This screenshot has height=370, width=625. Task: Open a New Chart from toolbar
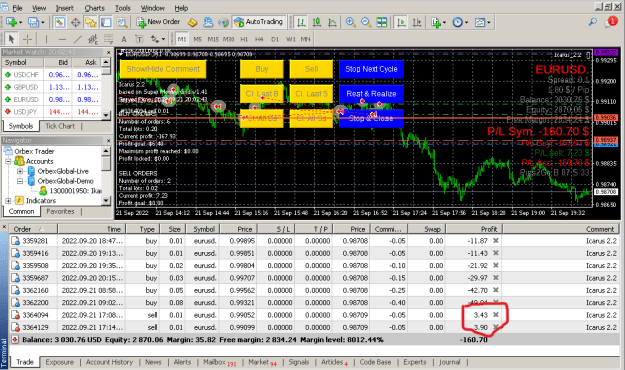pyautogui.click(x=10, y=22)
